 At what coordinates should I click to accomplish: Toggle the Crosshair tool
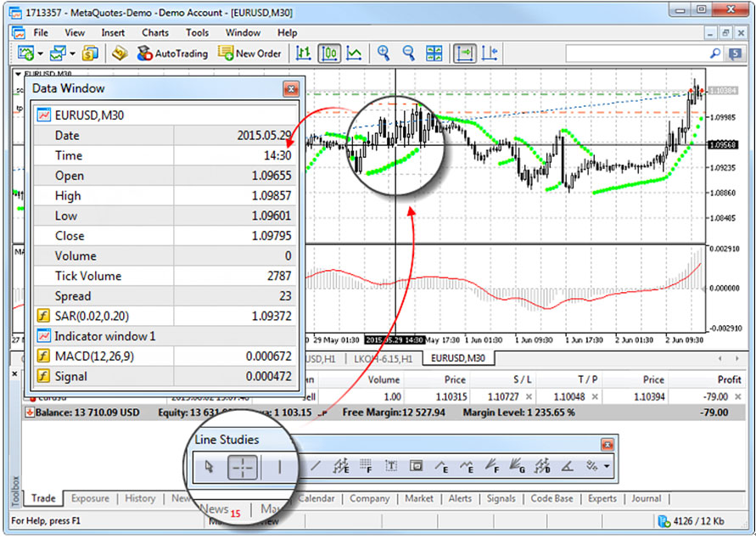243,467
